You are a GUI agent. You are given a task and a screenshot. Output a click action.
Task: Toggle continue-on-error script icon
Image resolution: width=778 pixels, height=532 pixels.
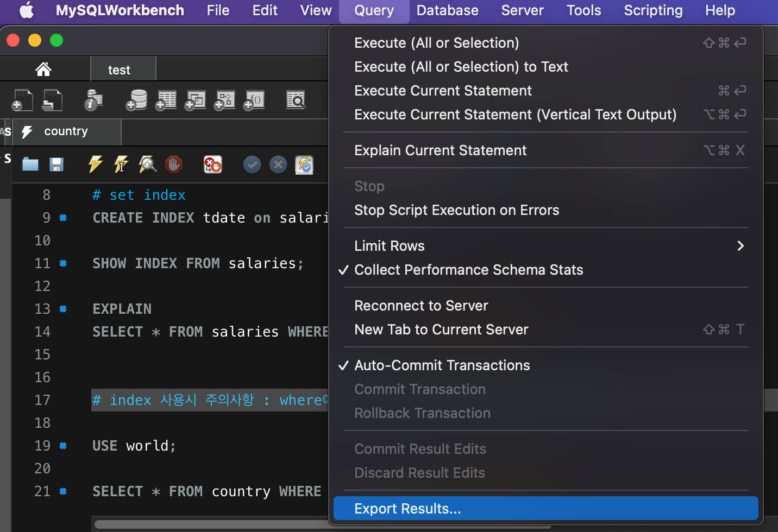coord(212,164)
